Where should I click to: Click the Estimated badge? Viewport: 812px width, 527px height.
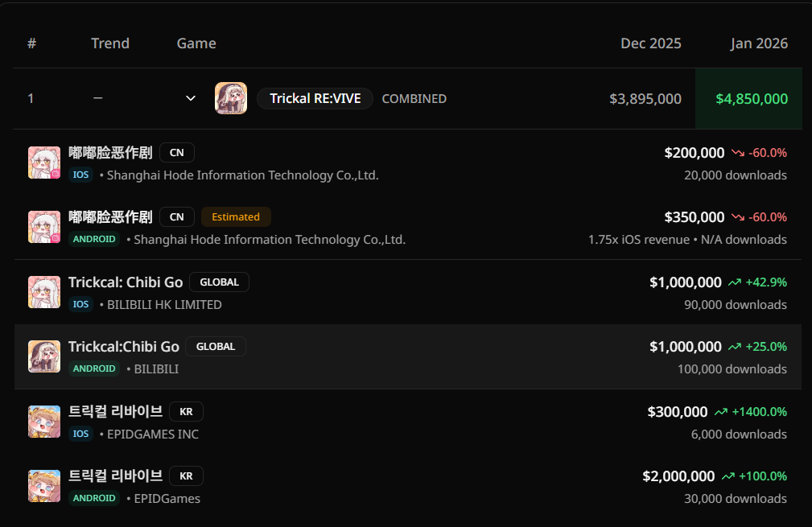click(x=236, y=217)
